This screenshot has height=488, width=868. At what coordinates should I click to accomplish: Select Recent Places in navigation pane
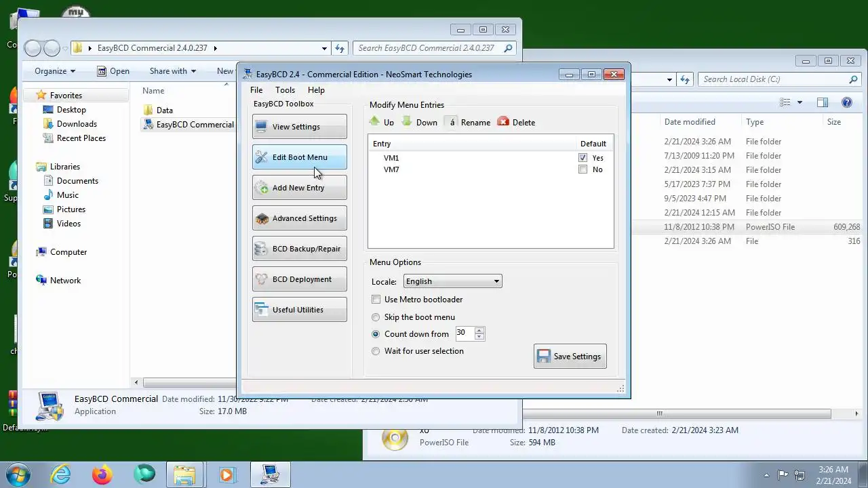[x=74, y=138]
